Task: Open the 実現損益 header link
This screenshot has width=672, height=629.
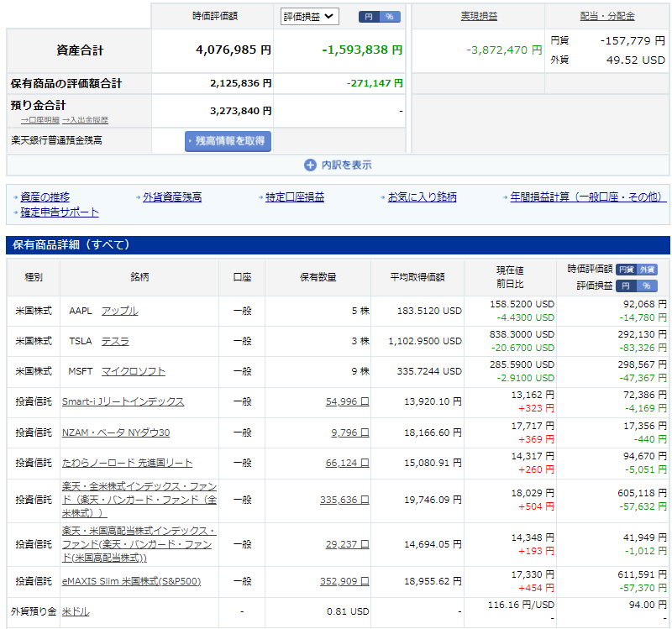Action: click(479, 16)
